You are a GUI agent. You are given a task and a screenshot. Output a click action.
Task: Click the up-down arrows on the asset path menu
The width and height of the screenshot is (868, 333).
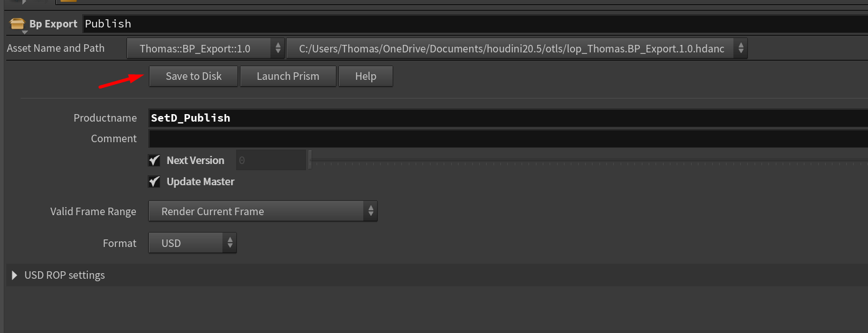pos(740,49)
